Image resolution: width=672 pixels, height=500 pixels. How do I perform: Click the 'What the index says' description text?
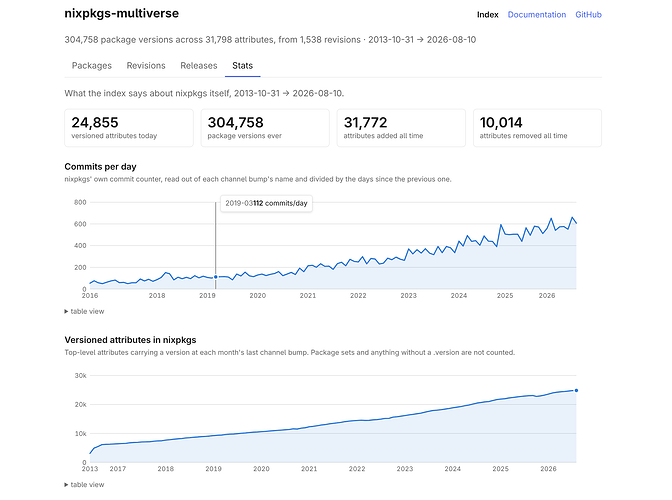(204, 93)
